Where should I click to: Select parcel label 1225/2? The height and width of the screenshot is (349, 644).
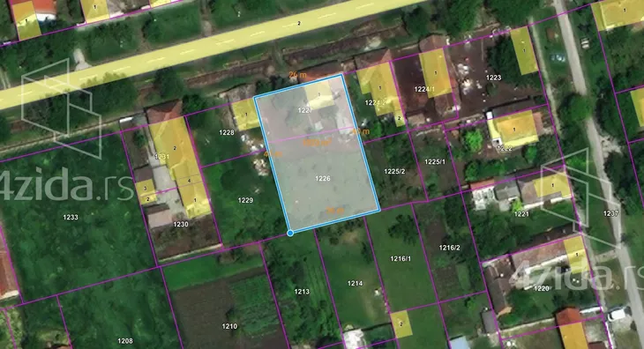tap(394, 171)
